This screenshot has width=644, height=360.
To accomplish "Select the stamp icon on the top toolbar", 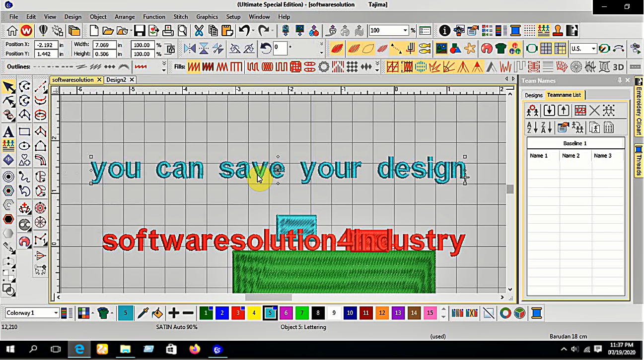I will pyautogui.click(x=558, y=30).
